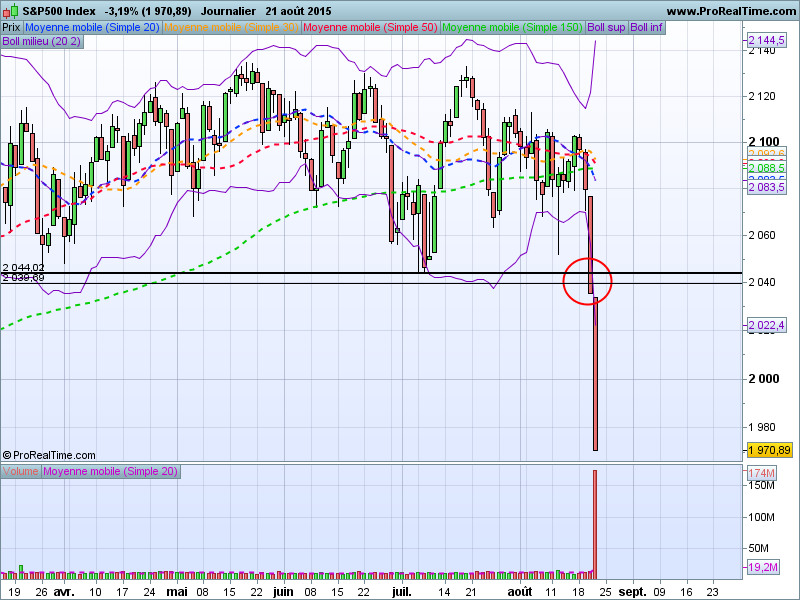Image resolution: width=800 pixels, height=600 pixels.
Task: Click the juin month label on time axis
Action: (283, 592)
